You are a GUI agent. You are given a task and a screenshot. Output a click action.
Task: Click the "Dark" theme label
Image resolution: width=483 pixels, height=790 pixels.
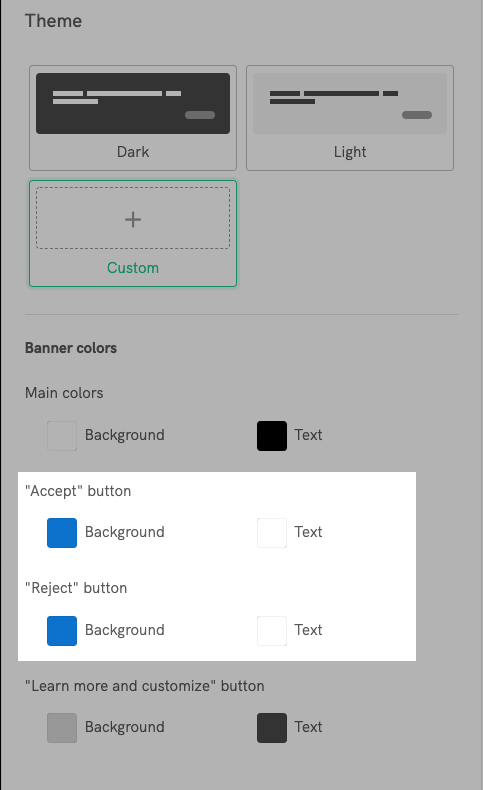pyautogui.click(x=133, y=152)
